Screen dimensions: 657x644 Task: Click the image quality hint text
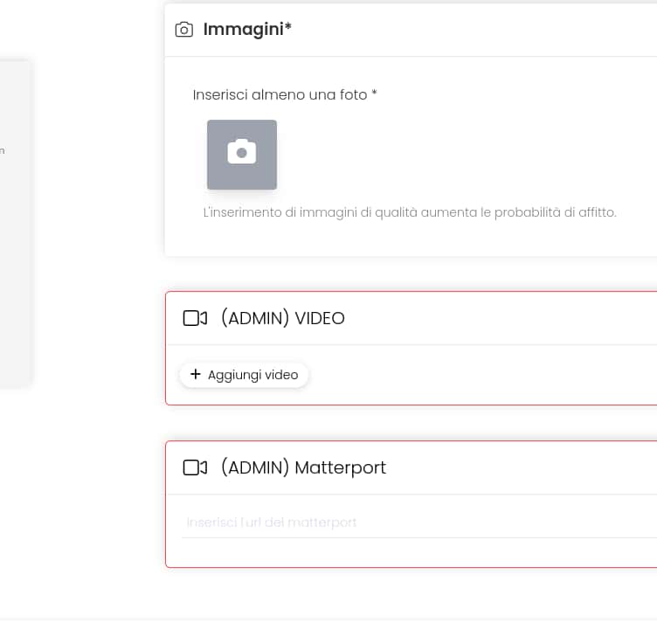(x=410, y=212)
